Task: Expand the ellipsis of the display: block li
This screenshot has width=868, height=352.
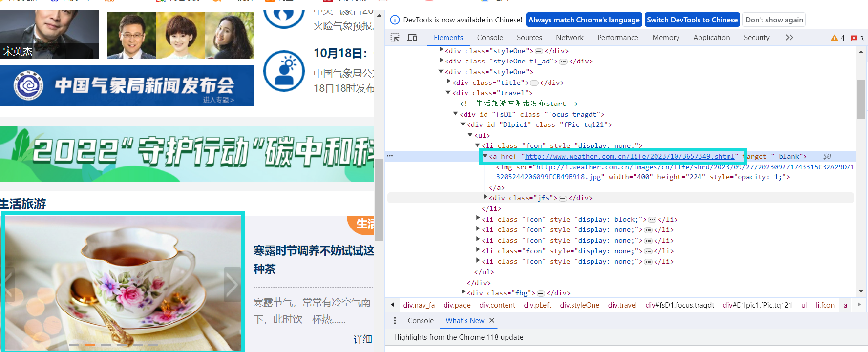Action: coord(652,220)
